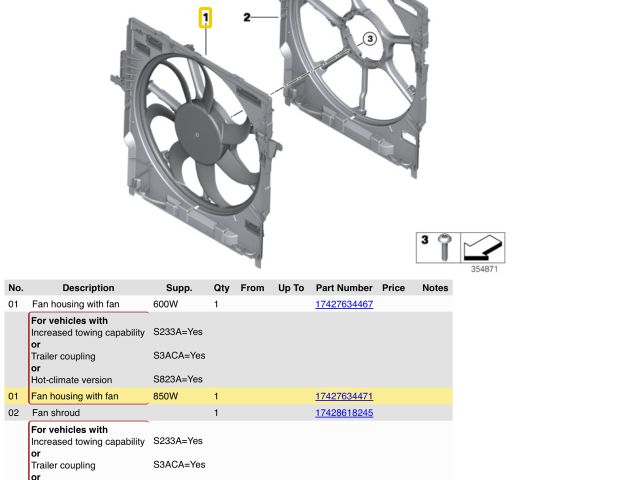The height and width of the screenshot is (480, 640).
Task: Click the Description column header
Action: (88, 288)
